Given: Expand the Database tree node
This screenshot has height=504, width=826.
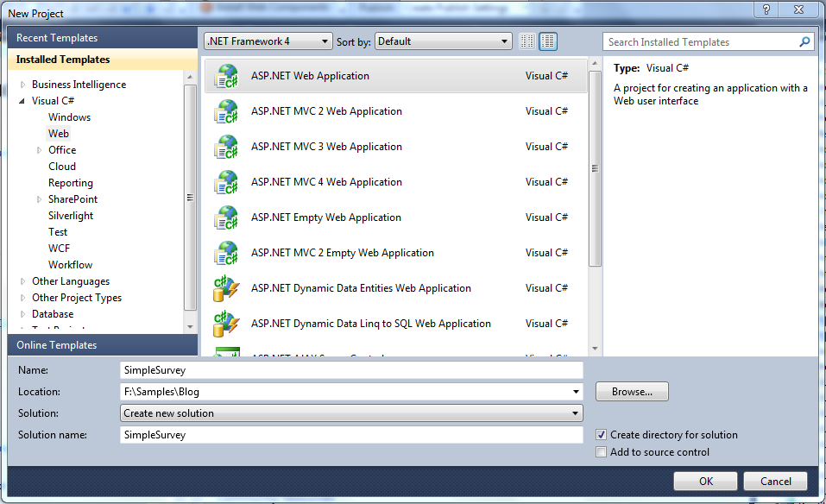Looking at the screenshot, I should coord(22,314).
